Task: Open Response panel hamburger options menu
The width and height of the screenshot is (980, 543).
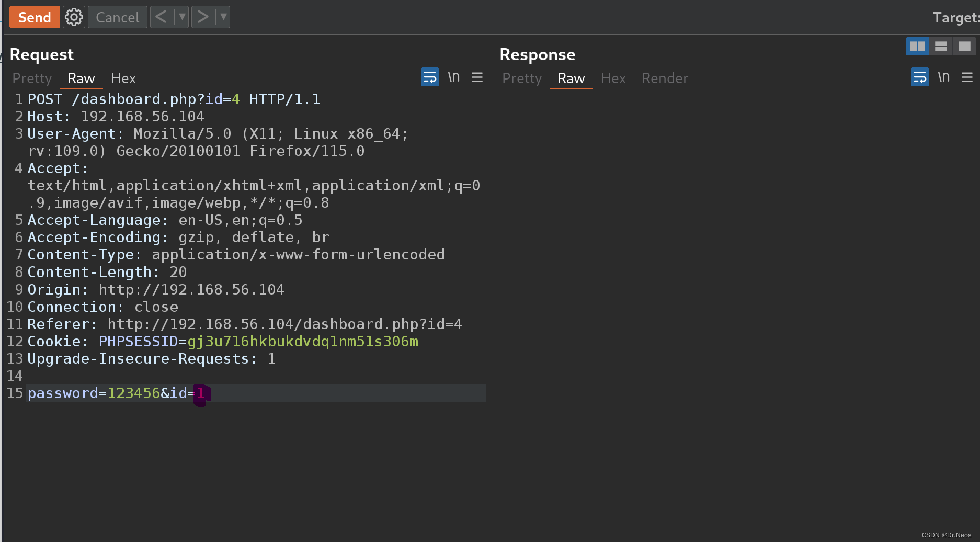Action: pyautogui.click(x=967, y=77)
